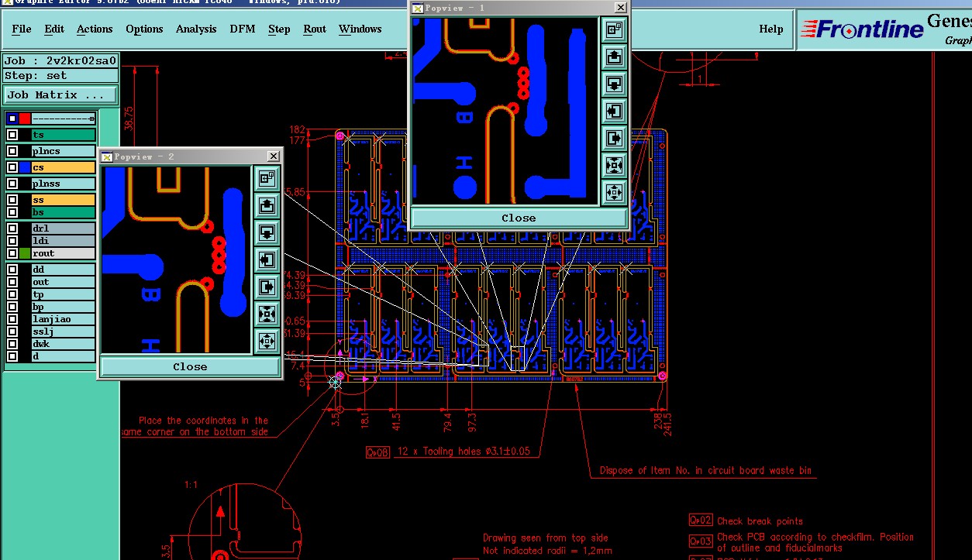Screen dimensions: 972x560
Task: Toggle the out layer checkbox
Action: coord(12,282)
